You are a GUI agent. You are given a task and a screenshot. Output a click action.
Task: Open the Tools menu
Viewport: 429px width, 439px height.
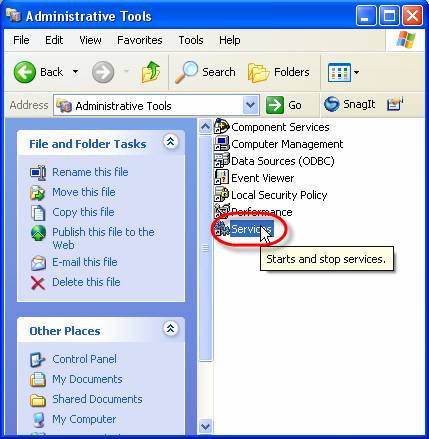pyautogui.click(x=191, y=40)
